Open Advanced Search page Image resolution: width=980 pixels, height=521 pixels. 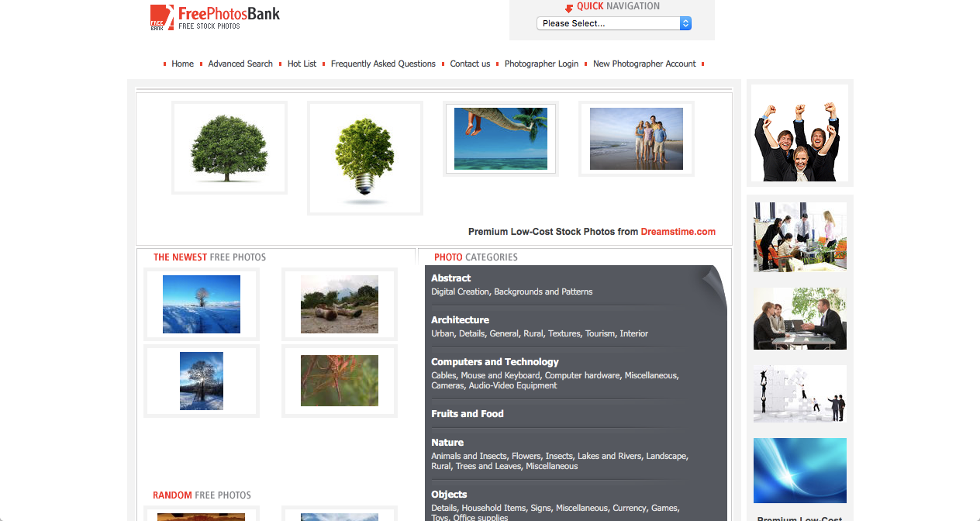point(240,64)
